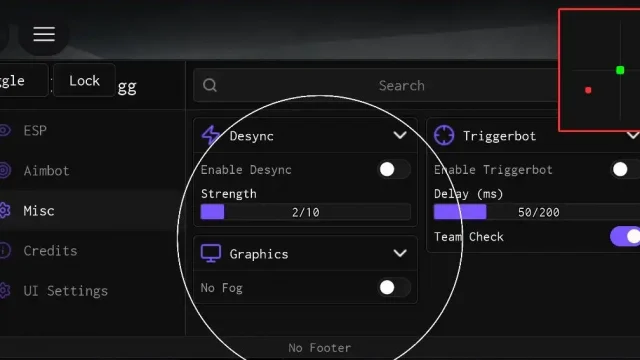The width and height of the screenshot is (640, 360).
Task: Toggle the Enable Triggerbot switch
Action: (x=626, y=169)
